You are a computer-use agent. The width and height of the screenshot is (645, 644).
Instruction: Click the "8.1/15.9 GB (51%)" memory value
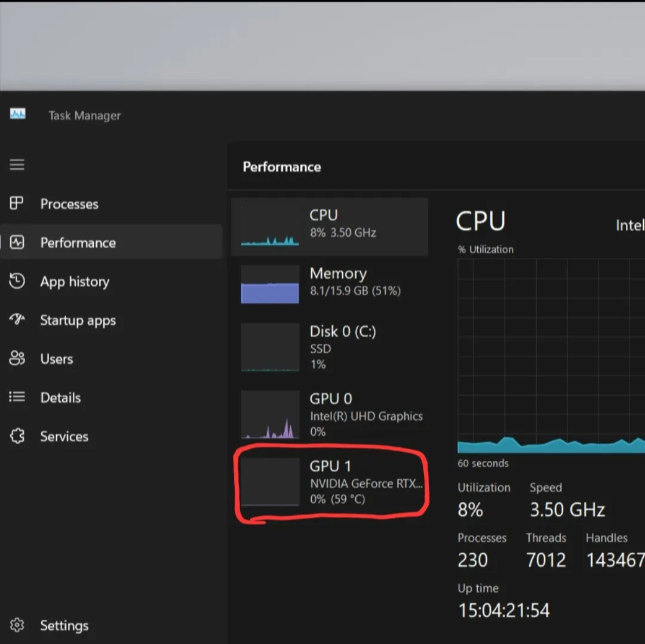pyautogui.click(x=355, y=291)
